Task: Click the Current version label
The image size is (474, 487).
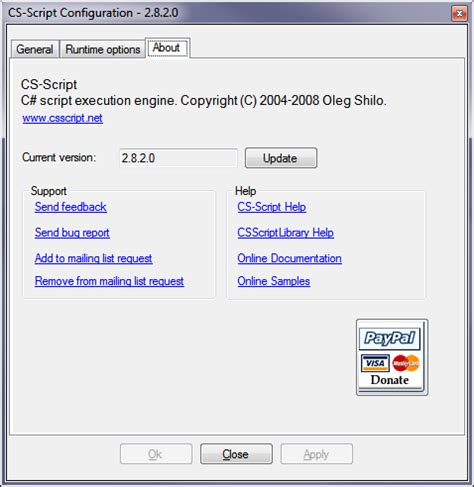Action: point(59,157)
